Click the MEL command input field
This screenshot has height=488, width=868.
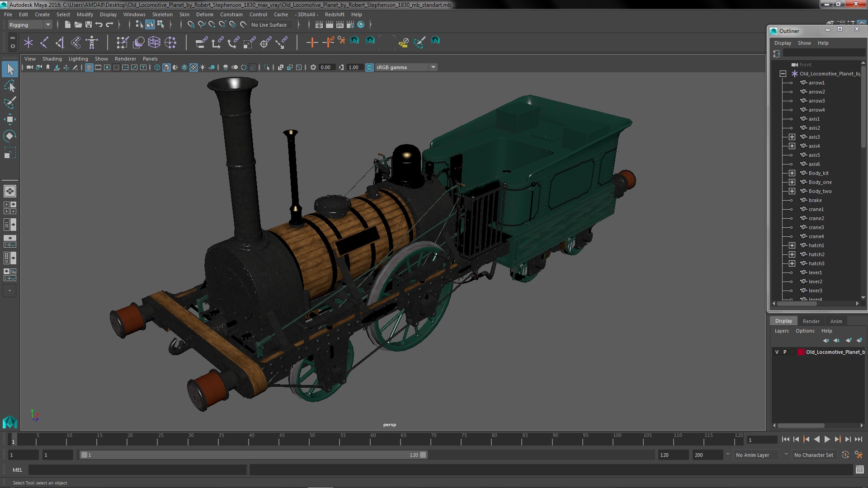tap(138, 470)
